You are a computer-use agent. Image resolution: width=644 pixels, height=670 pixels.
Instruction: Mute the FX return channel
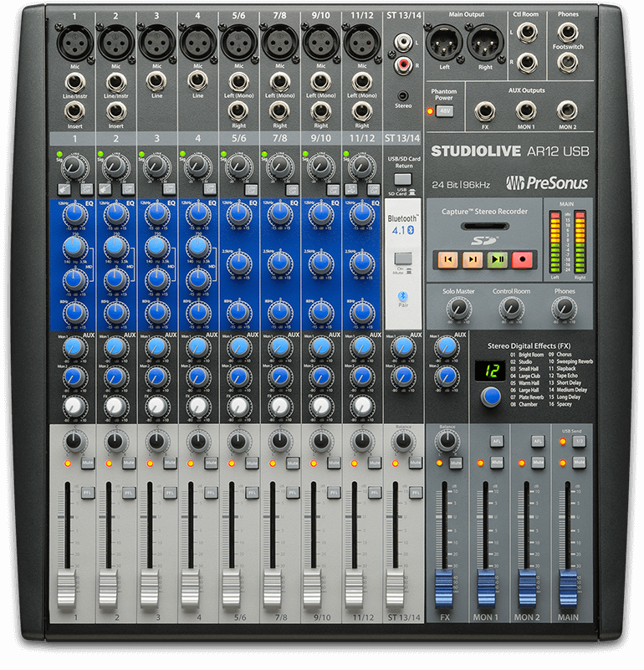[x=456, y=463]
